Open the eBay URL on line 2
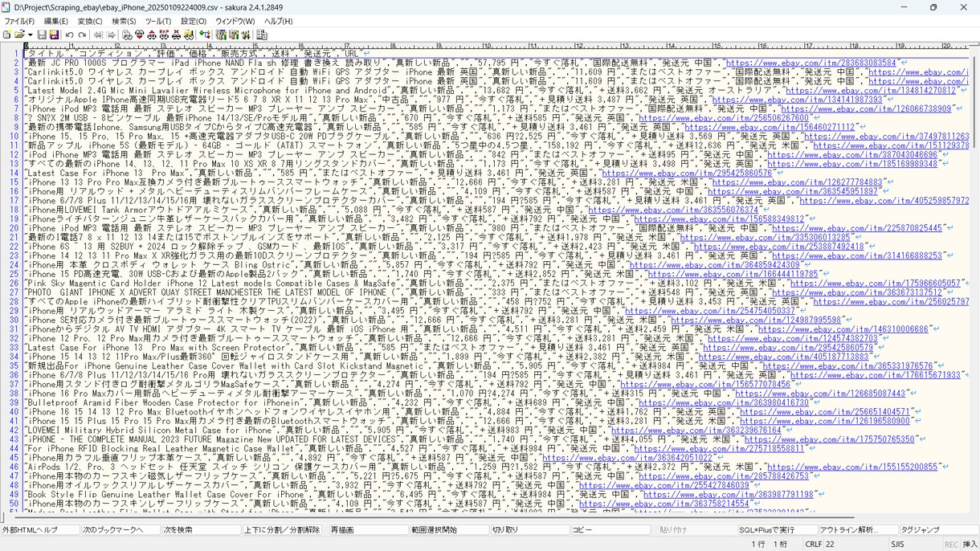 (x=811, y=63)
